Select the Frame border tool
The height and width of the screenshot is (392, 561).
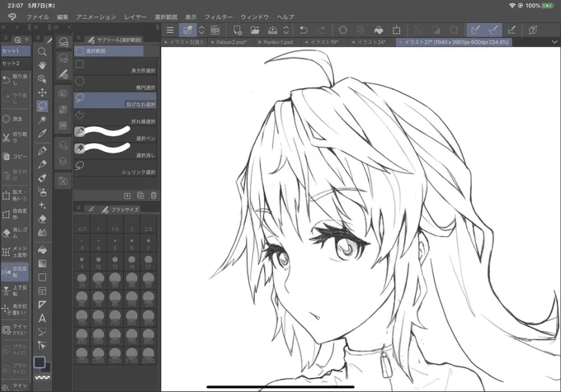click(x=42, y=291)
